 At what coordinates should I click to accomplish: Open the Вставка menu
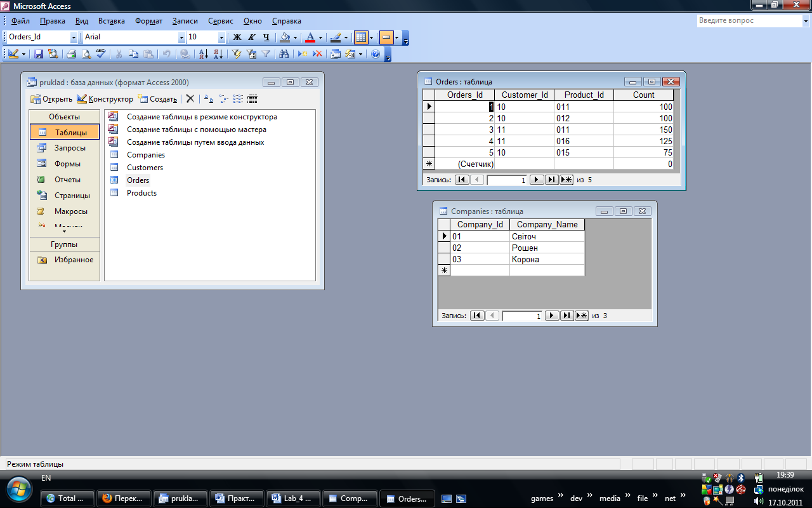112,21
